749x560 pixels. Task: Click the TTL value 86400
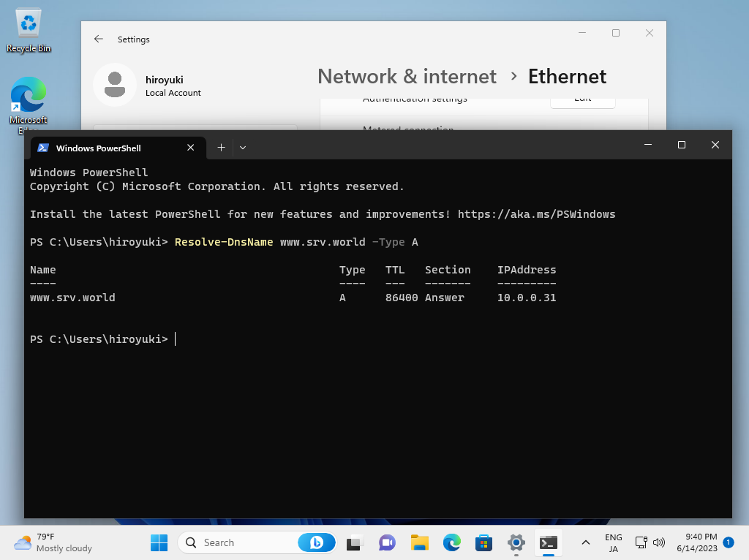click(402, 298)
